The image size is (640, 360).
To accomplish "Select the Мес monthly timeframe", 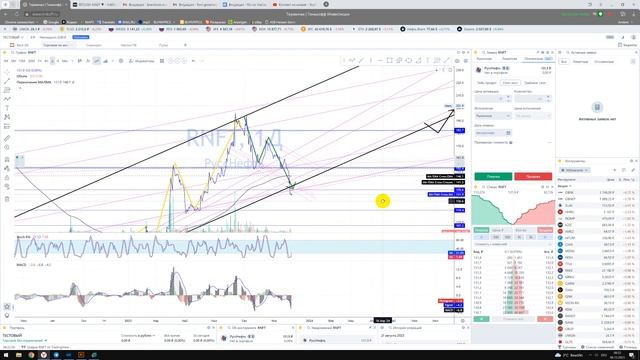I will (x=64, y=61).
